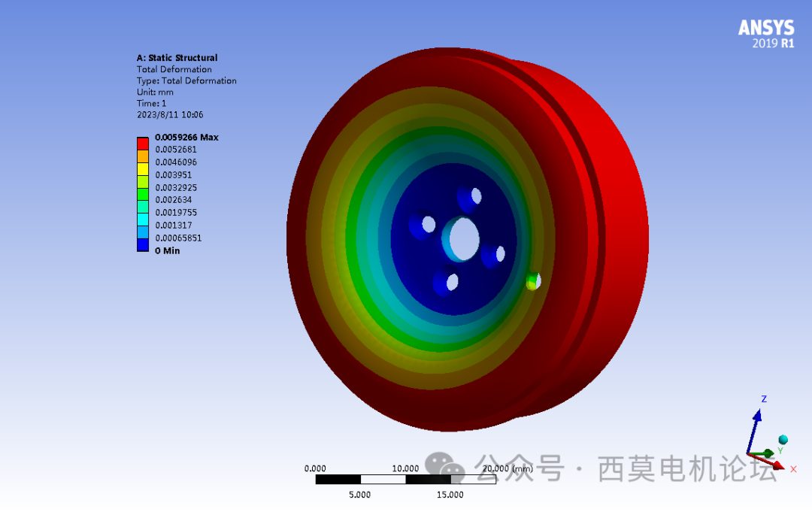Click the Y label beside the green axis
Image resolution: width=812 pixels, height=512 pixels.
pyautogui.click(x=780, y=450)
